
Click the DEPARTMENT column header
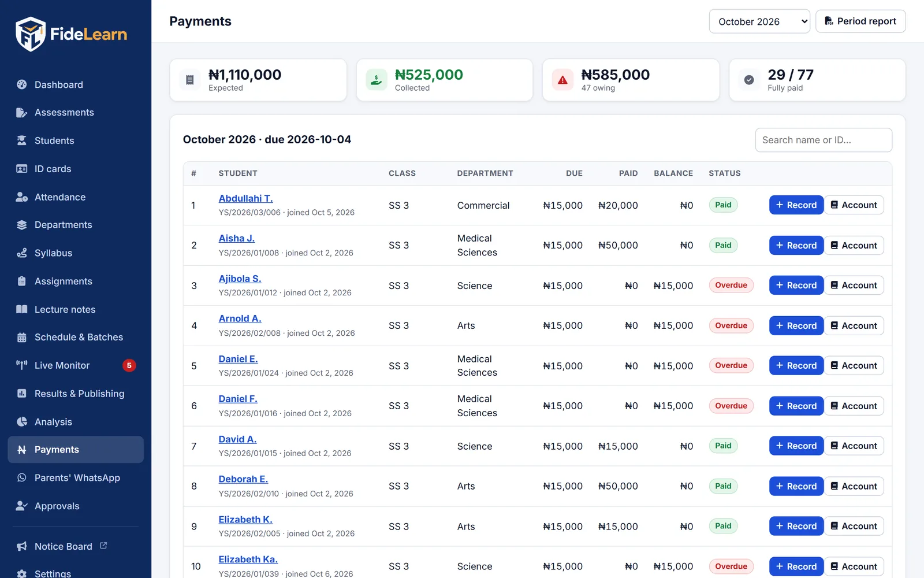point(485,173)
